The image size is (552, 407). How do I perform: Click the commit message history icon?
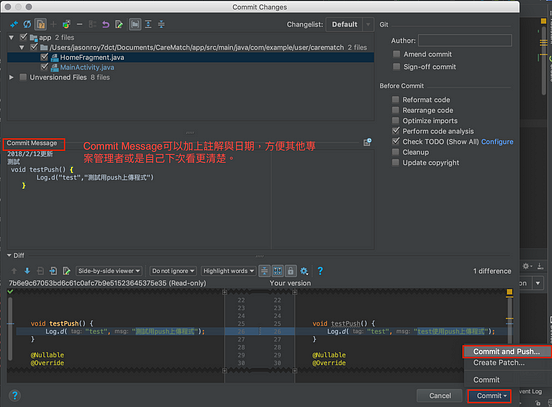[367, 142]
